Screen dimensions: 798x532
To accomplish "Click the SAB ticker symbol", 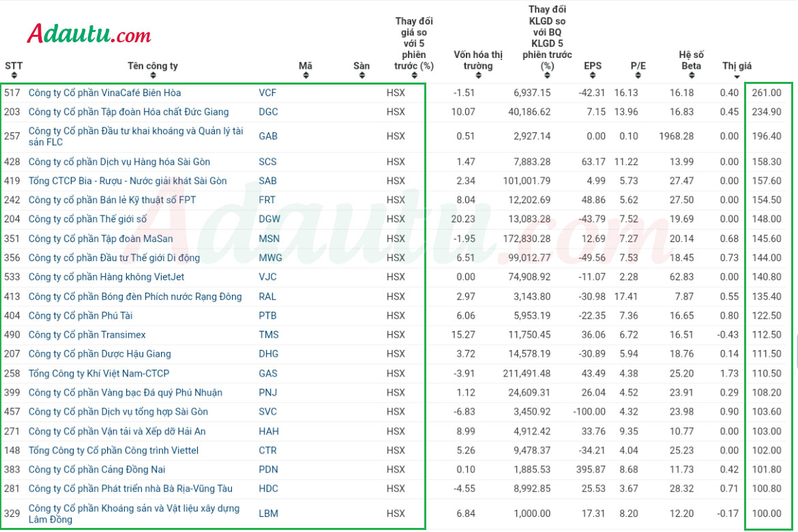I will click(267, 181).
